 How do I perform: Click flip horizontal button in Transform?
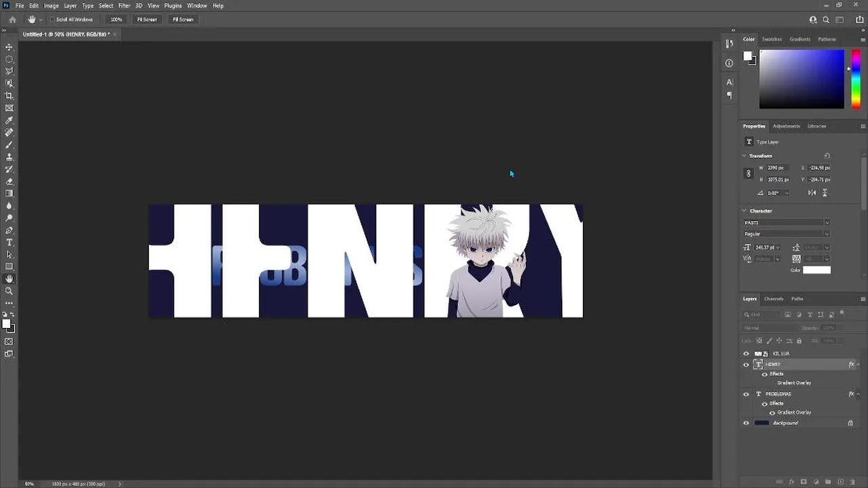(812, 193)
